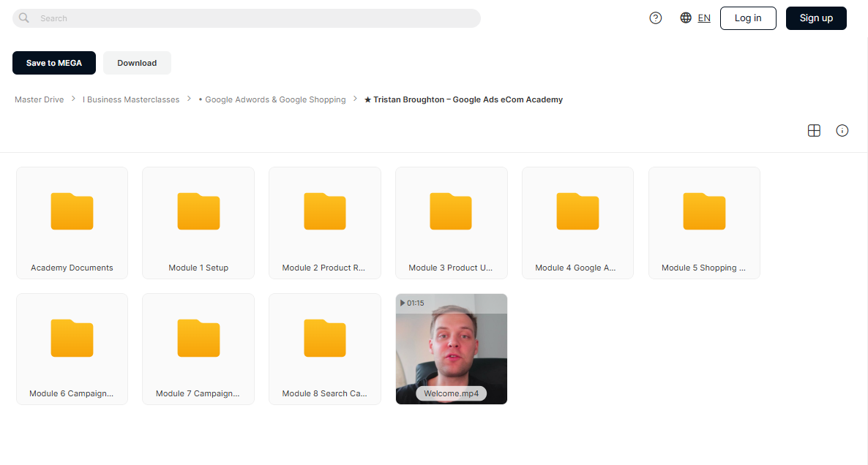Open the Welcome.mp4 video thumbnail
Screen dimensions: 868x465
[451, 349]
